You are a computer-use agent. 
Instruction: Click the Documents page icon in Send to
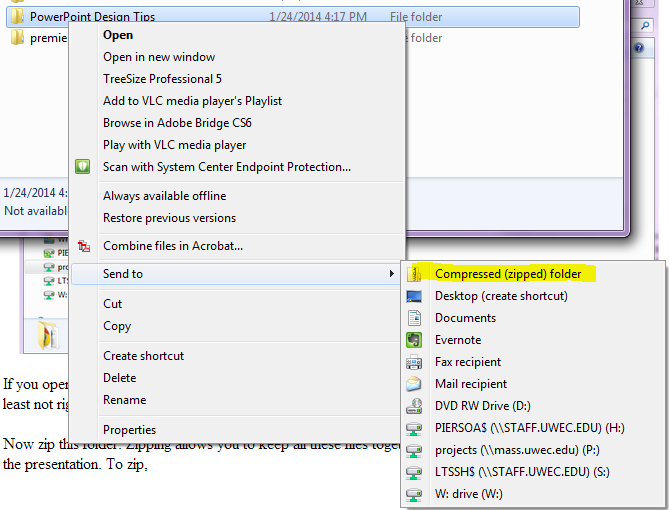coord(414,318)
